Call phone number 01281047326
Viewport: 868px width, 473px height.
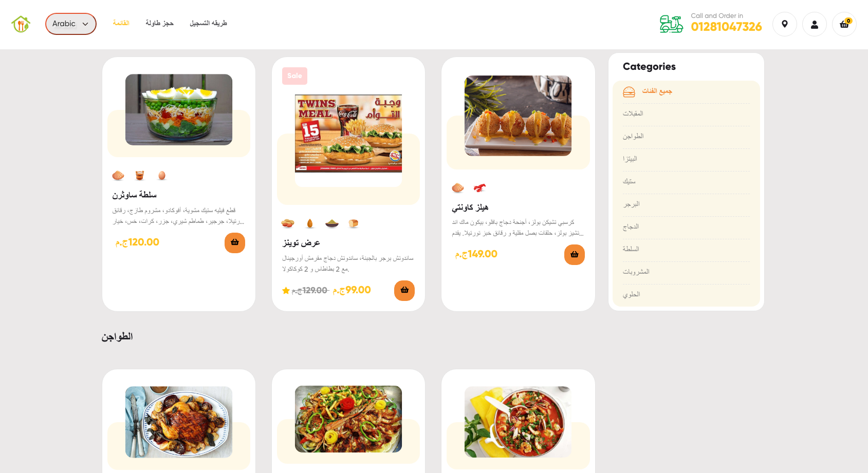pos(726,27)
